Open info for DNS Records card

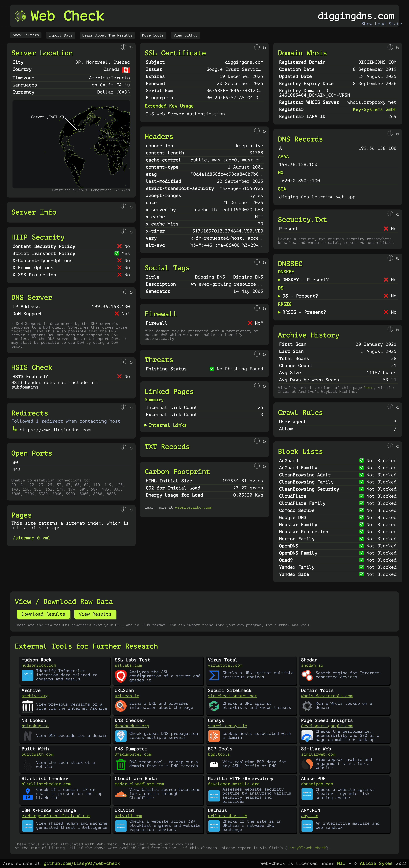(x=390, y=133)
